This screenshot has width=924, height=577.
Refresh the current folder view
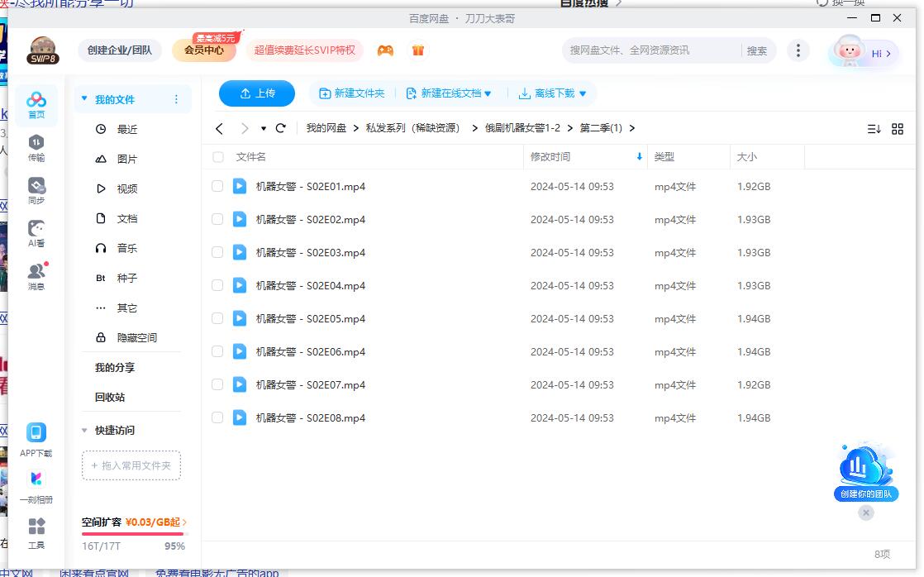(281, 128)
